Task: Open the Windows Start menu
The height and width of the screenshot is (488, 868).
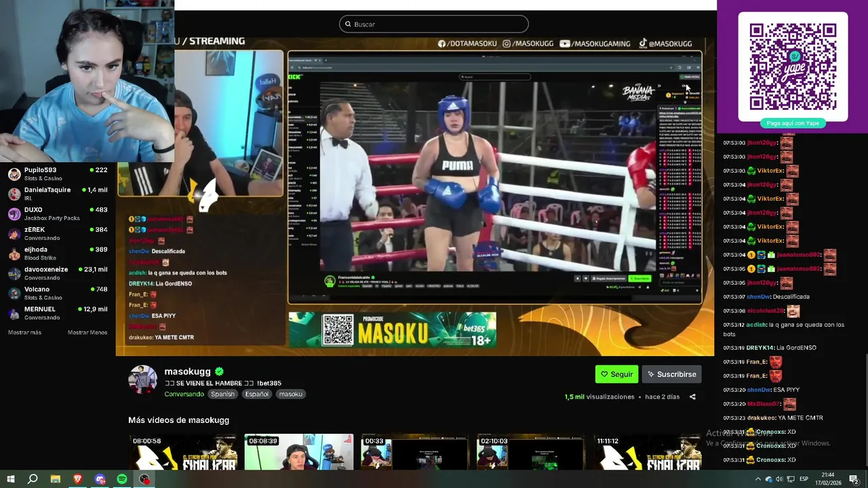Action: 11,479
